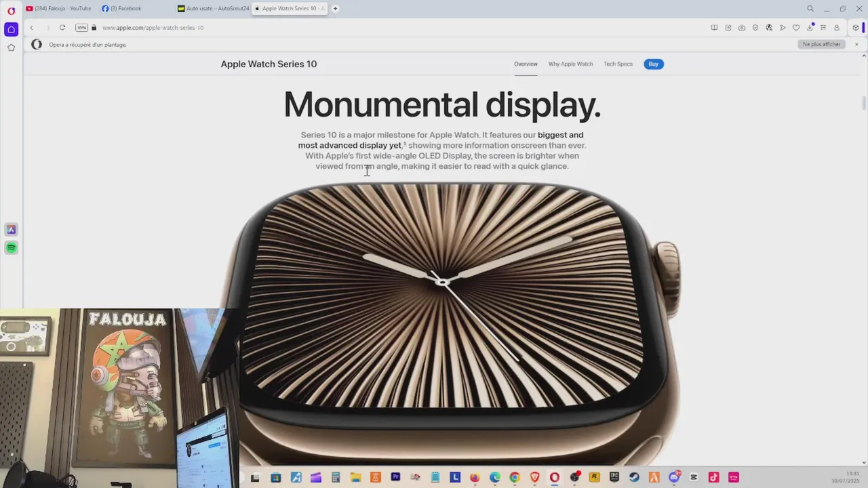Click the gold watch display image

[451, 322]
